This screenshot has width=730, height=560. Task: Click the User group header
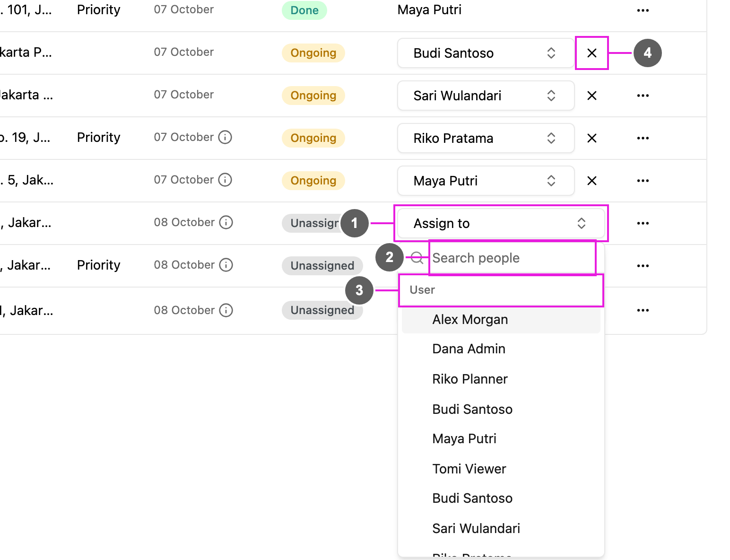point(422,290)
